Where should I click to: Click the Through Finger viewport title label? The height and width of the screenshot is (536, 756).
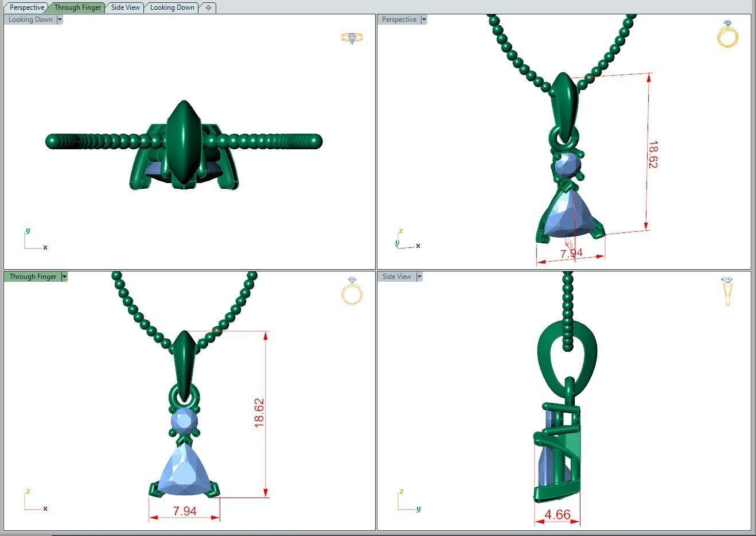(33, 277)
